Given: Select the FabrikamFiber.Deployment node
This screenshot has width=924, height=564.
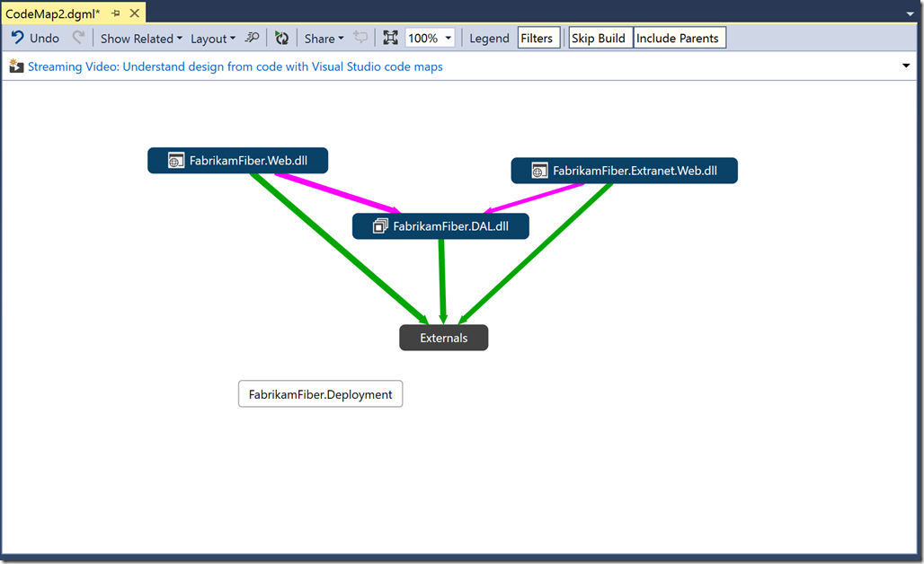Looking at the screenshot, I should (321, 394).
